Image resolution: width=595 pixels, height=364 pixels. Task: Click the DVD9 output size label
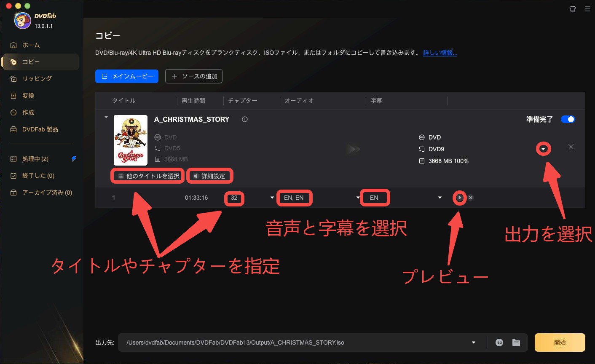436,149
